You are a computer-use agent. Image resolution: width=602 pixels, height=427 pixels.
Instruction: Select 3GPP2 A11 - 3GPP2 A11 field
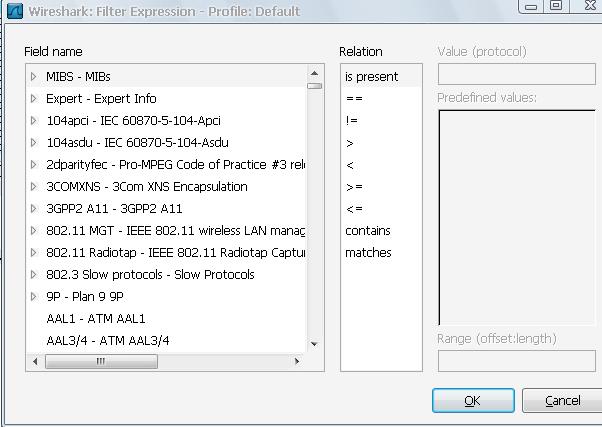(114, 209)
